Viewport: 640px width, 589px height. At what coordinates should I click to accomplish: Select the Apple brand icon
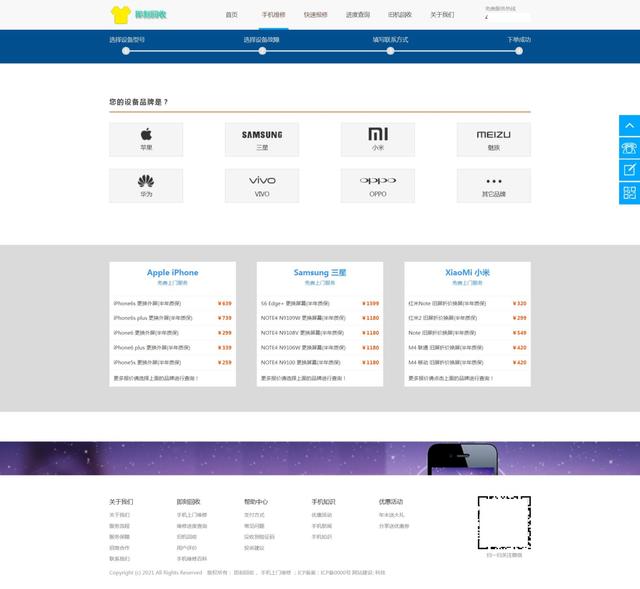[146, 134]
